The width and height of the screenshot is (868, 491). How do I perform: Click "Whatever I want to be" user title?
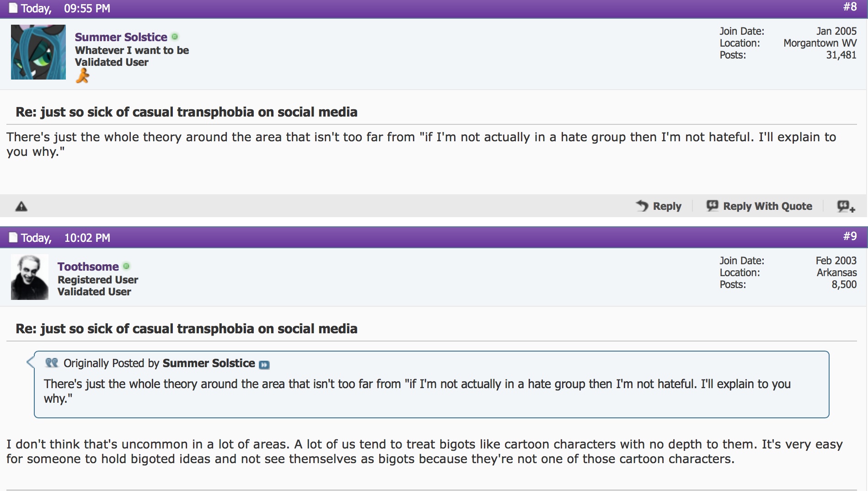pos(132,50)
